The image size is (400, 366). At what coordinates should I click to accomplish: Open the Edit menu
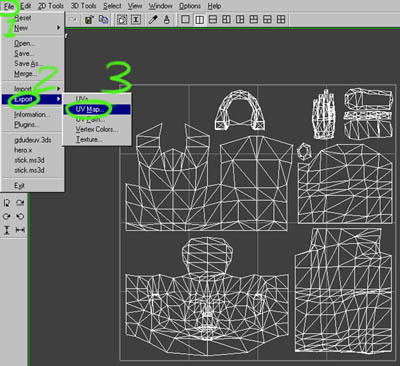click(26, 6)
